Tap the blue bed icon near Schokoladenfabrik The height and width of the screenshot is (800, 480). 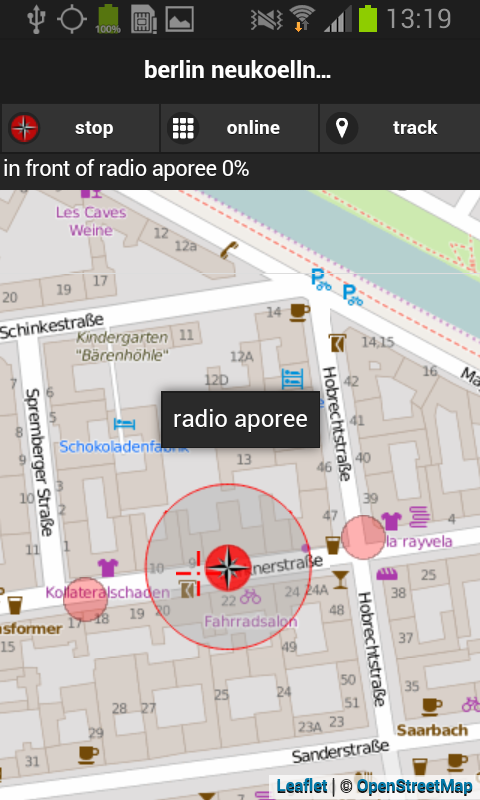124,424
